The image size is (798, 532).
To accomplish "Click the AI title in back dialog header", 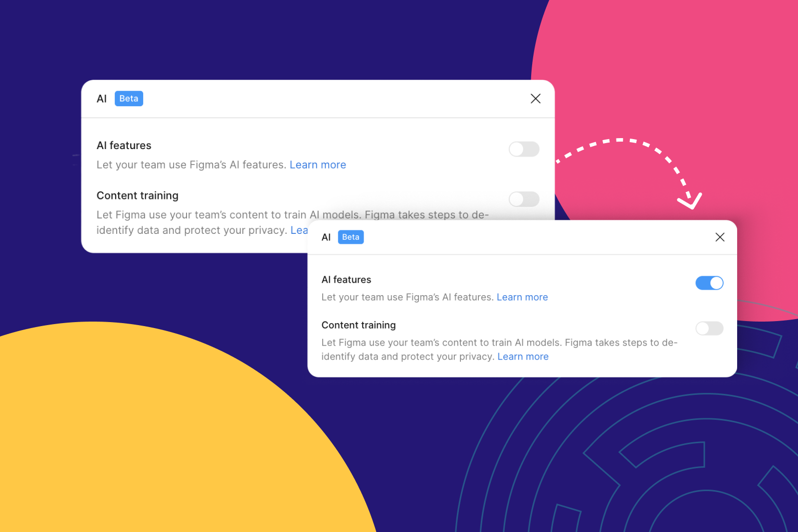I will pyautogui.click(x=102, y=99).
